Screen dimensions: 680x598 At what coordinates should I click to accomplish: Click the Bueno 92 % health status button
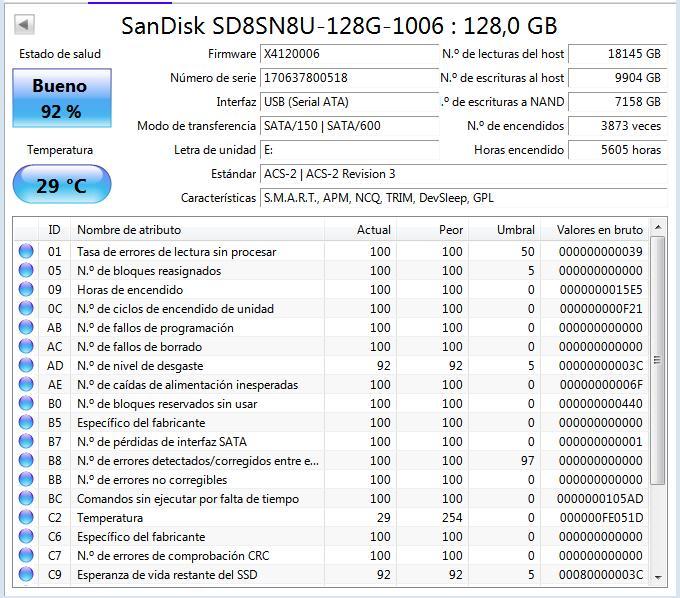point(62,98)
